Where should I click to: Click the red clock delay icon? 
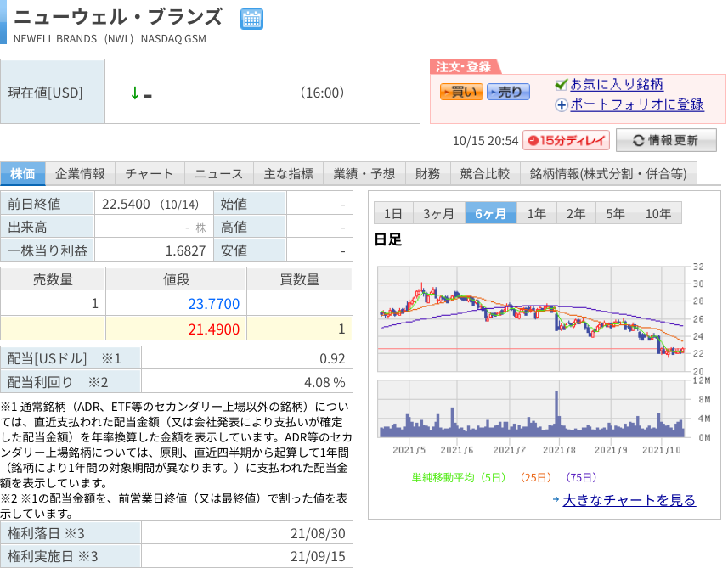pyautogui.click(x=533, y=140)
